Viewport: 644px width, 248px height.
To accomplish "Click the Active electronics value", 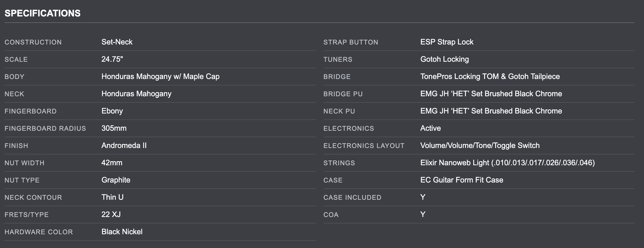I will (430, 128).
